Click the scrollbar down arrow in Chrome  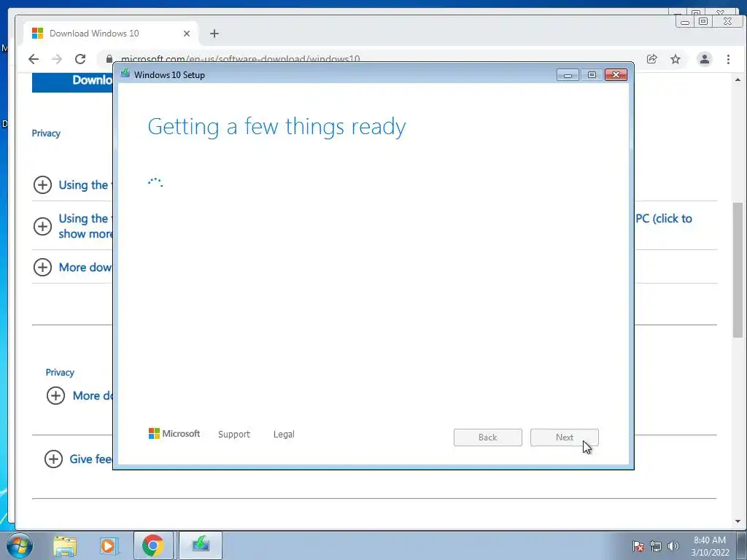click(x=738, y=521)
